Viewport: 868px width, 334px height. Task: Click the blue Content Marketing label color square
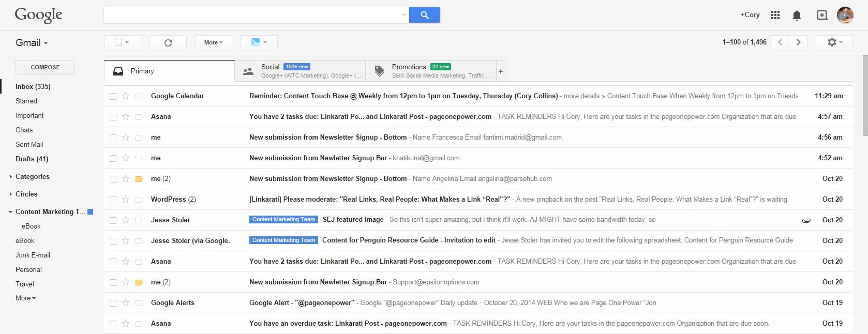point(91,211)
